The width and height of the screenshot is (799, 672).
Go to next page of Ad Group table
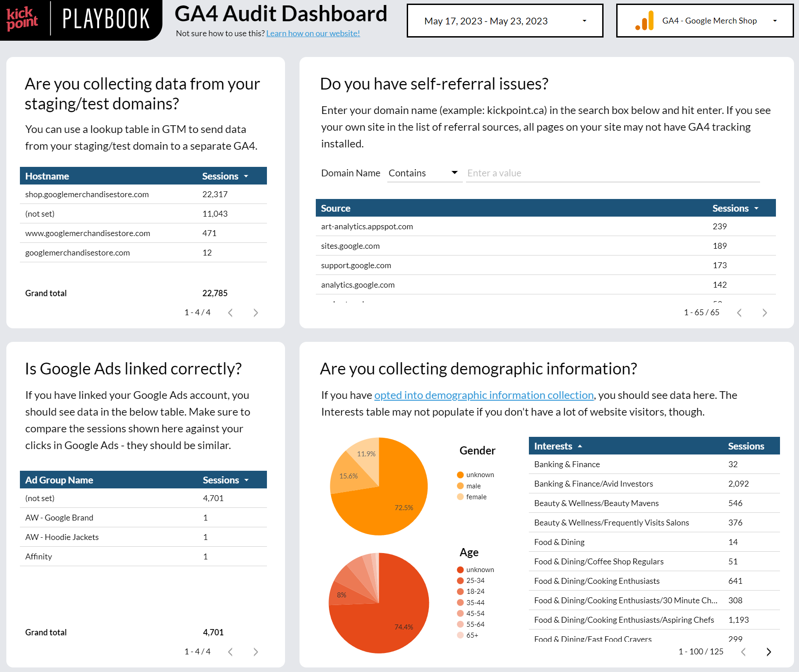(x=256, y=652)
